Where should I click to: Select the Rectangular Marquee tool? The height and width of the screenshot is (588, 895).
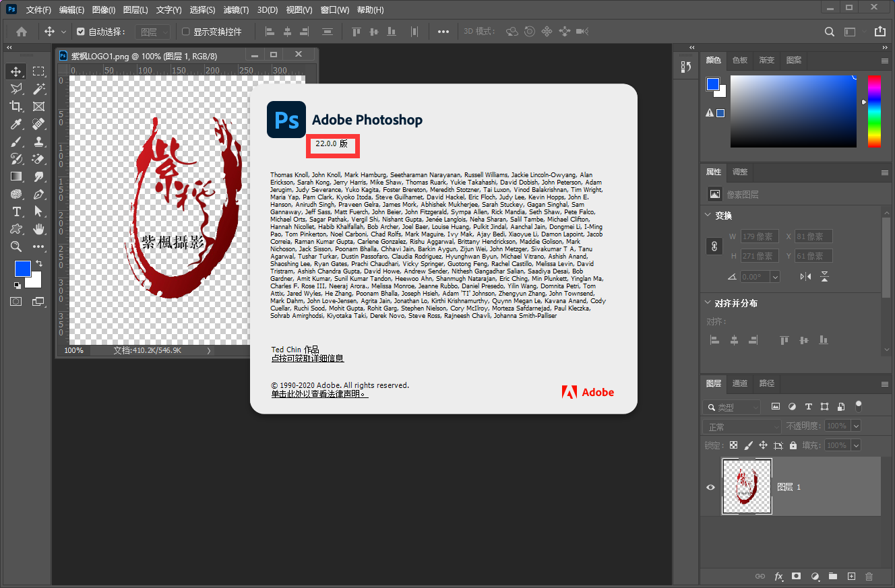tap(38, 71)
